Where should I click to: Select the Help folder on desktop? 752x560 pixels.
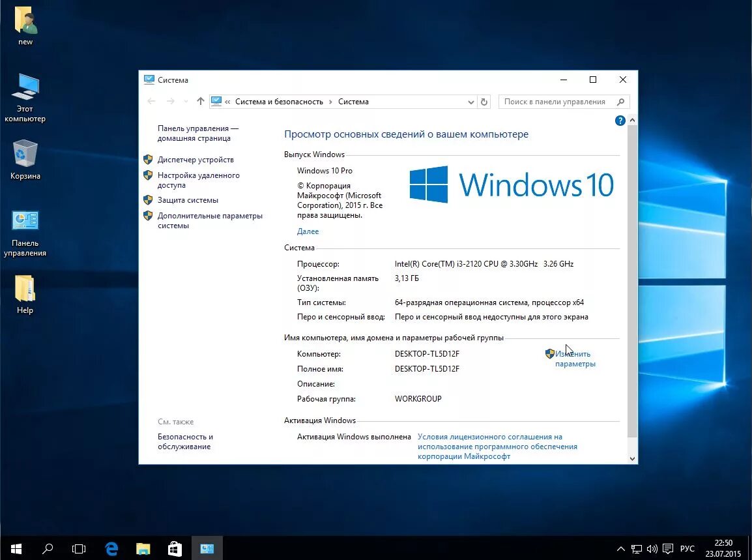click(25, 294)
